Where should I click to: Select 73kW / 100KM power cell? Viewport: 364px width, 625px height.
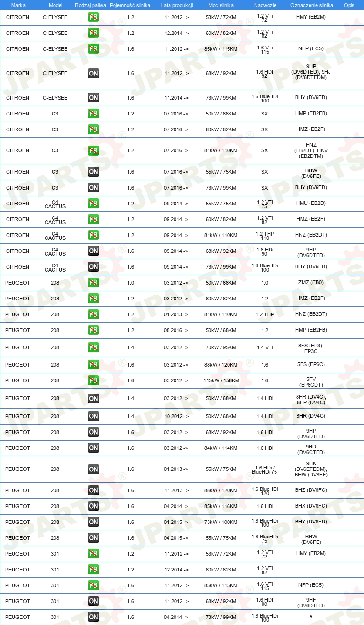tap(221, 522)
